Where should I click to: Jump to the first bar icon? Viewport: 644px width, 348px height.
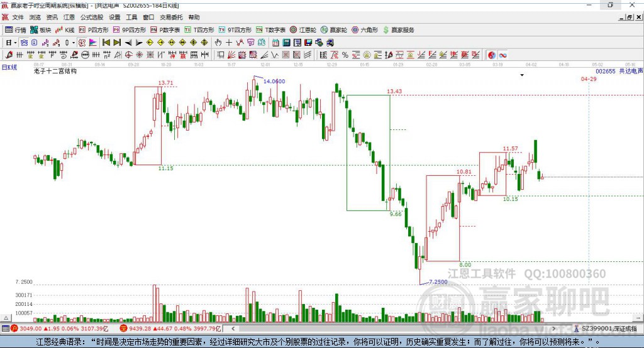tap(106, 43)
